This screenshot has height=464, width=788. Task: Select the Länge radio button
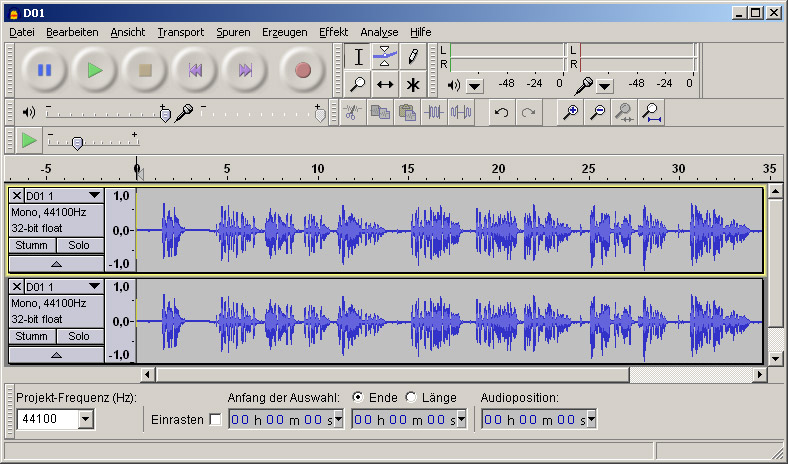click(x=411, y=397)
